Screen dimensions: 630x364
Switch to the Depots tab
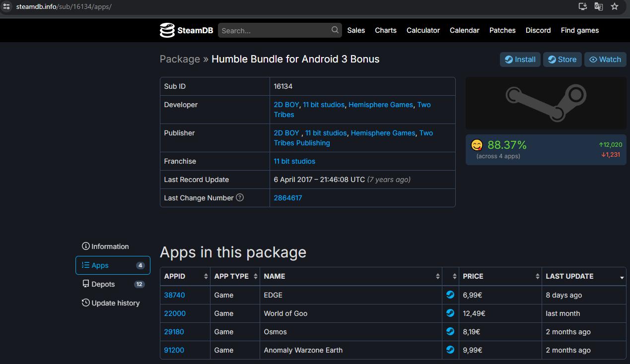103,284
